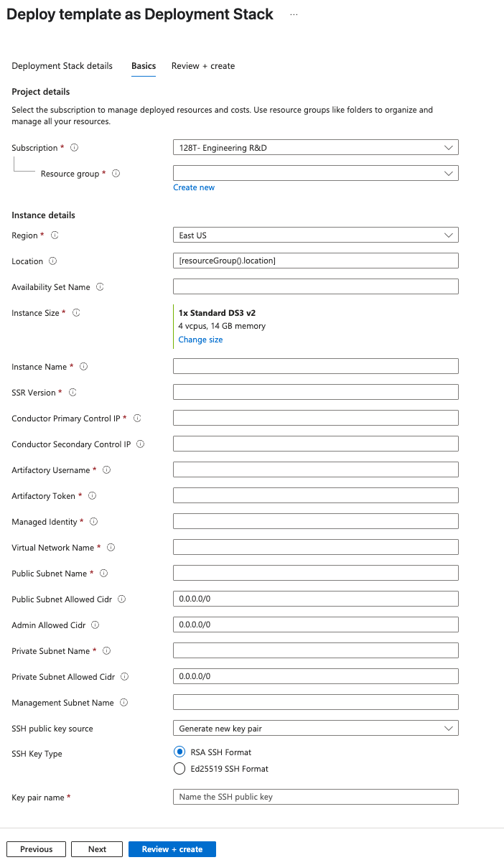This screenshot has width=504, height=865.
Task: Expand the Subscription dropdown
Action: pyautogui.click(x=315, y=148)
